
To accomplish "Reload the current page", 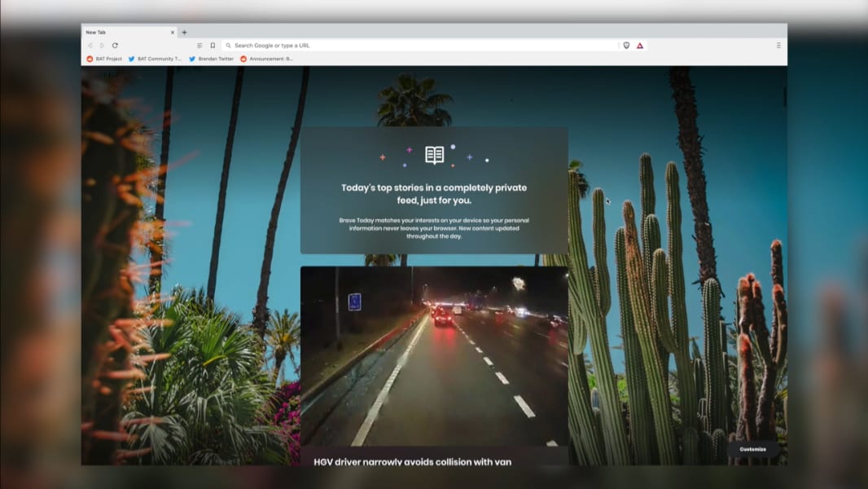I will click(x=115, y=46).
